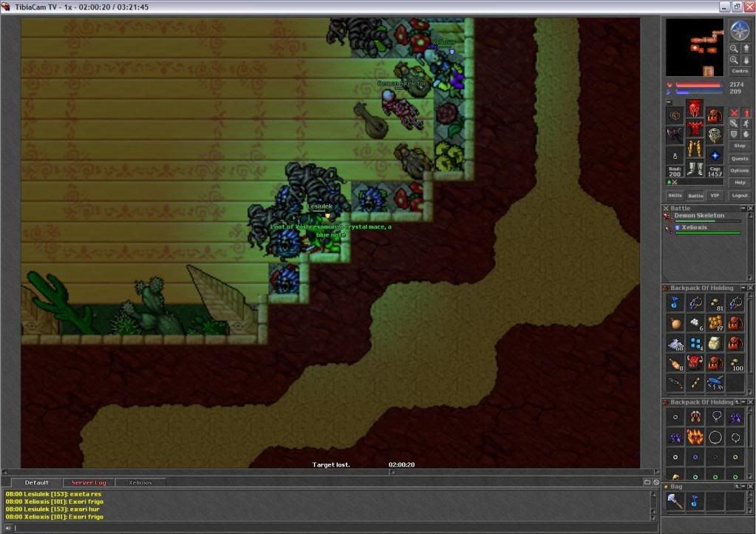The image size is (756, 534).
Task: Click the Centre button below the minimap
Action: click(740, 71)
